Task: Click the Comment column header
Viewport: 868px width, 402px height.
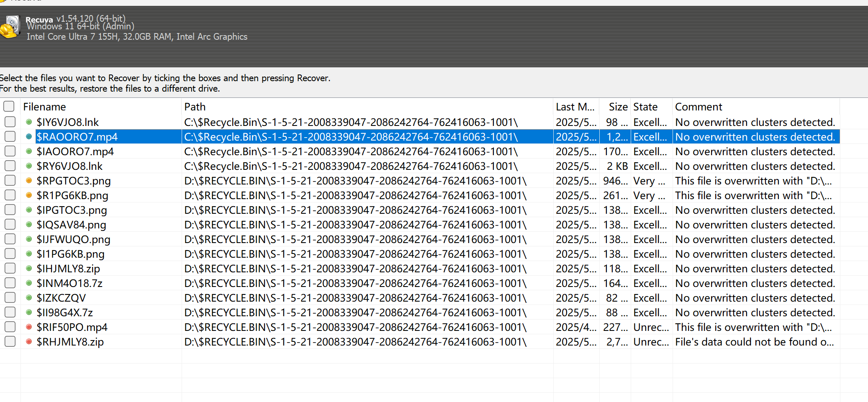Action: (x=699, y=107)
